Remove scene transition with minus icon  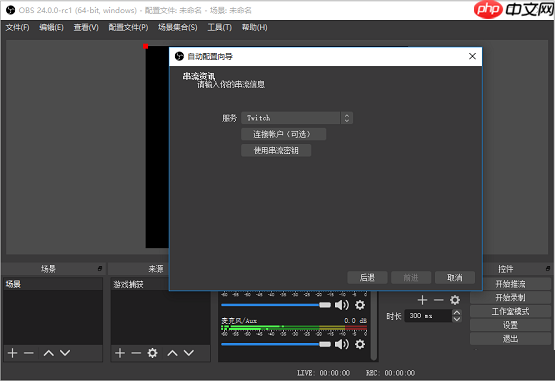click(439, 300)
